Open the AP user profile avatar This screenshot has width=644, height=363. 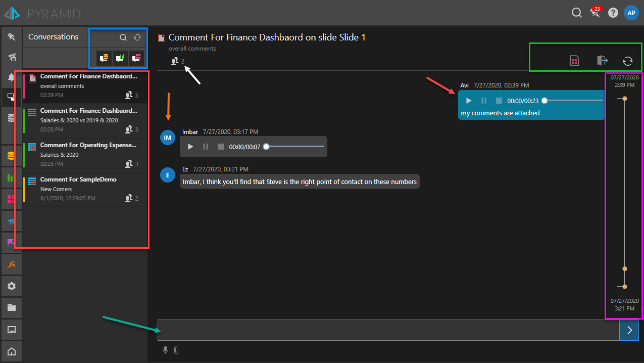point(631,13)
